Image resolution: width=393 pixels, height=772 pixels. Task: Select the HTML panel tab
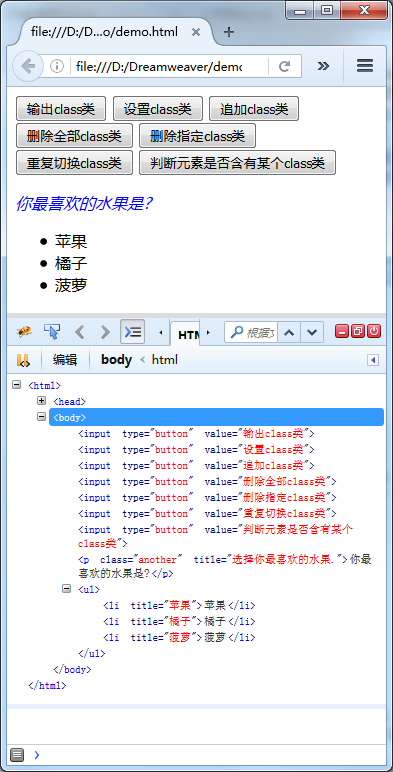186,334
